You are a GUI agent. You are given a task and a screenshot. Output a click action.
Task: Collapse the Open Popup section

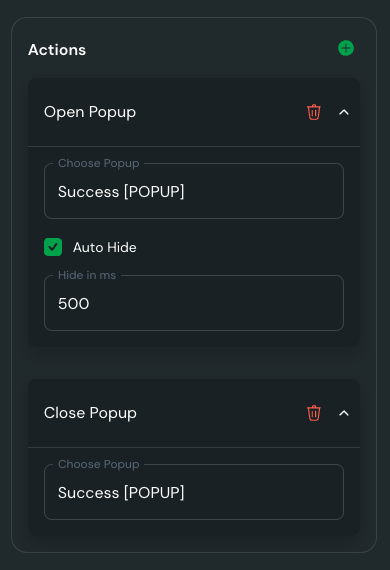pos(344,112)
